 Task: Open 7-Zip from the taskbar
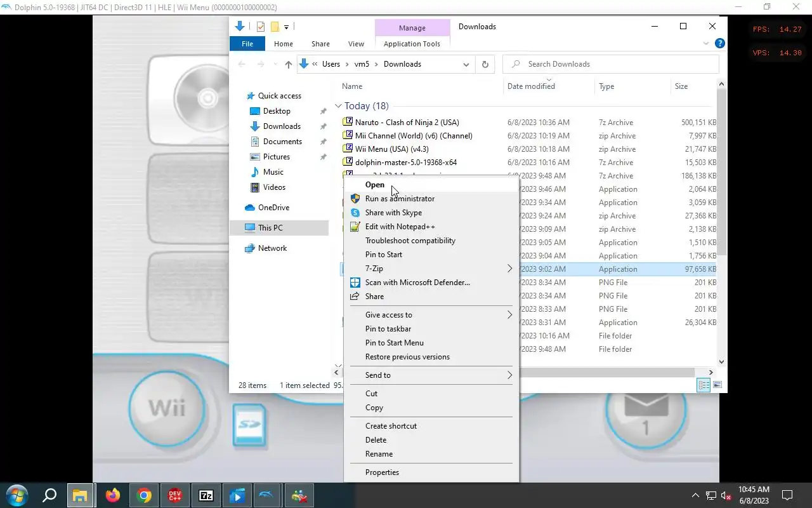(x=206, y=495)
